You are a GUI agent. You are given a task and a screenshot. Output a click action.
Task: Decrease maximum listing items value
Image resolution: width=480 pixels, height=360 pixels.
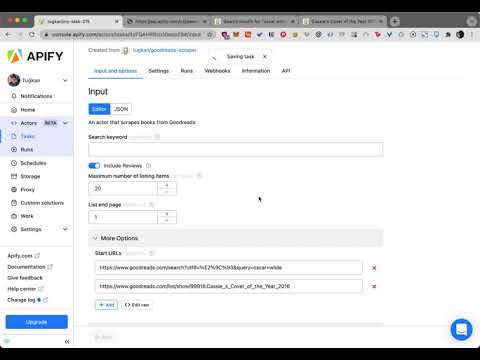[167, 192]
